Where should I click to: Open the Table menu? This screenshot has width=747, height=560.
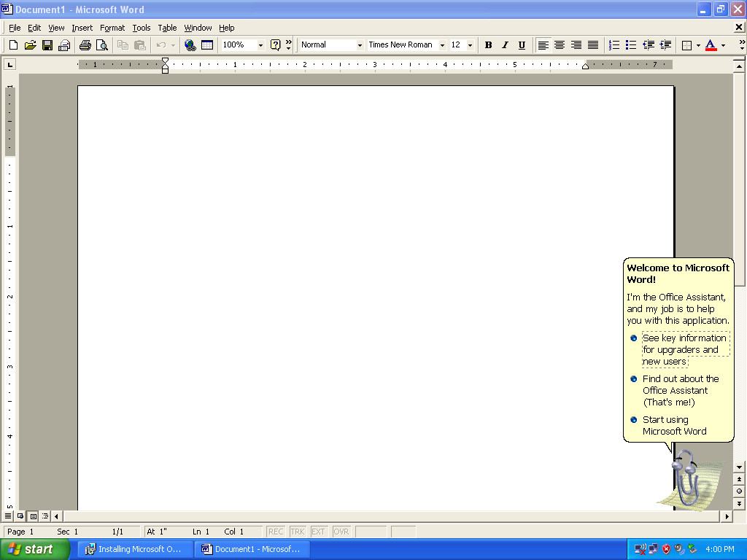click(167, 28)
